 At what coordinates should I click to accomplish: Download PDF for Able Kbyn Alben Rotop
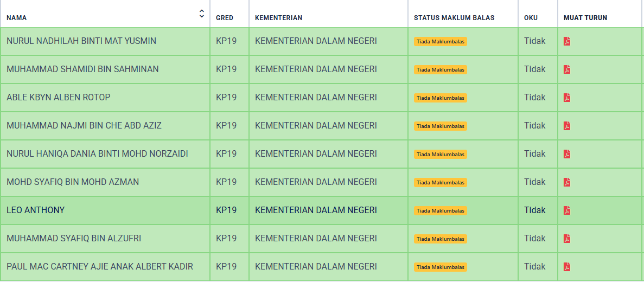point(567,98)
